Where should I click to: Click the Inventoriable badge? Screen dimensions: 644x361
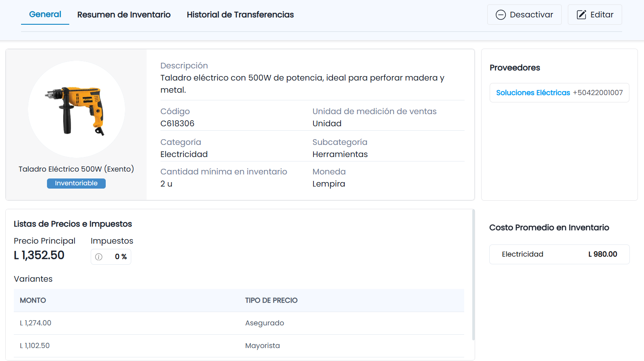(76, 183)
